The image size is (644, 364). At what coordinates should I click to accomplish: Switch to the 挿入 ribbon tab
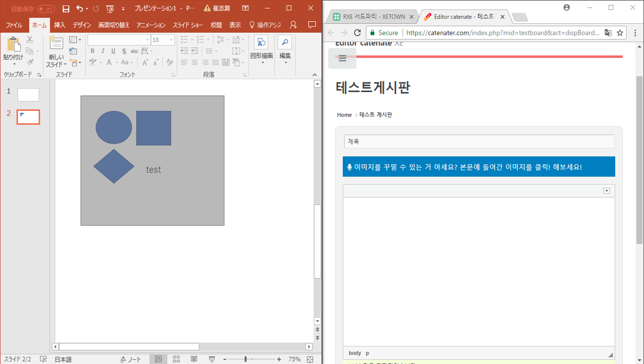click(60, 25)
